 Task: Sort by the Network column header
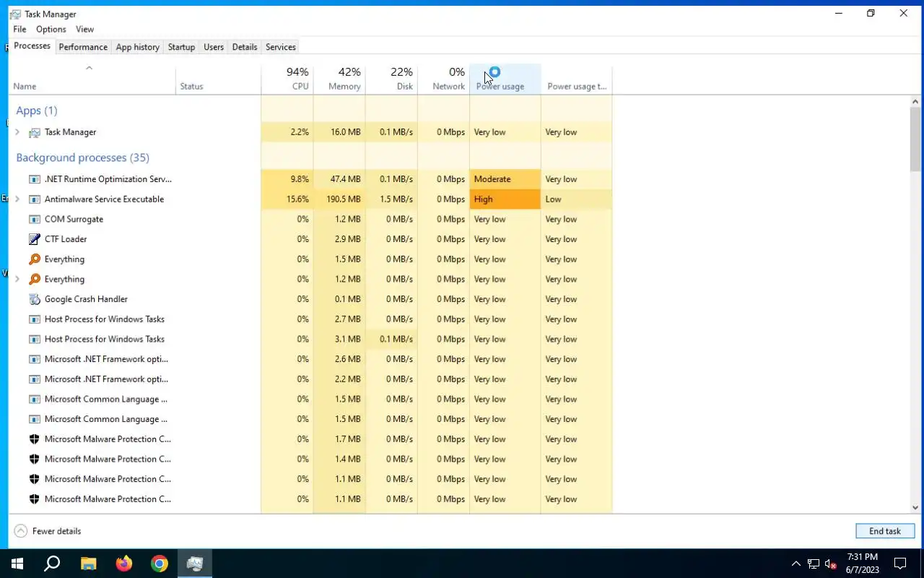pyautogui.click(x=443, y=79)
